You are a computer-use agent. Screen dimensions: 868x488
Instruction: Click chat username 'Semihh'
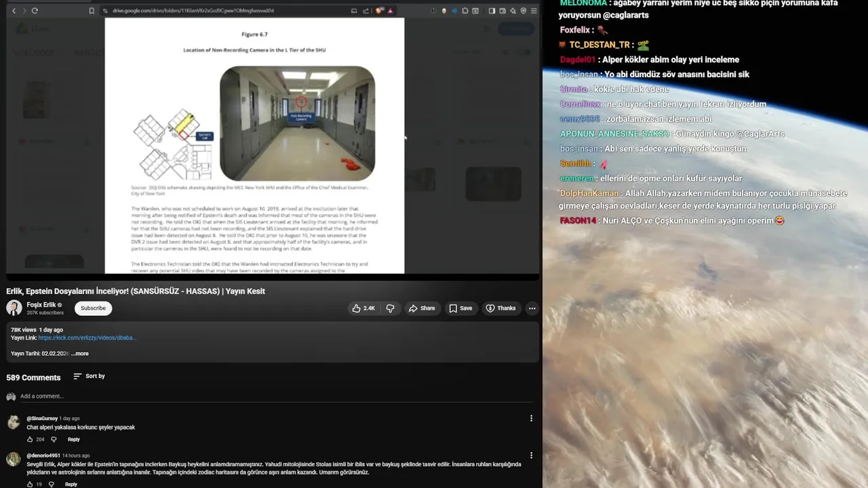click(576, 164)
